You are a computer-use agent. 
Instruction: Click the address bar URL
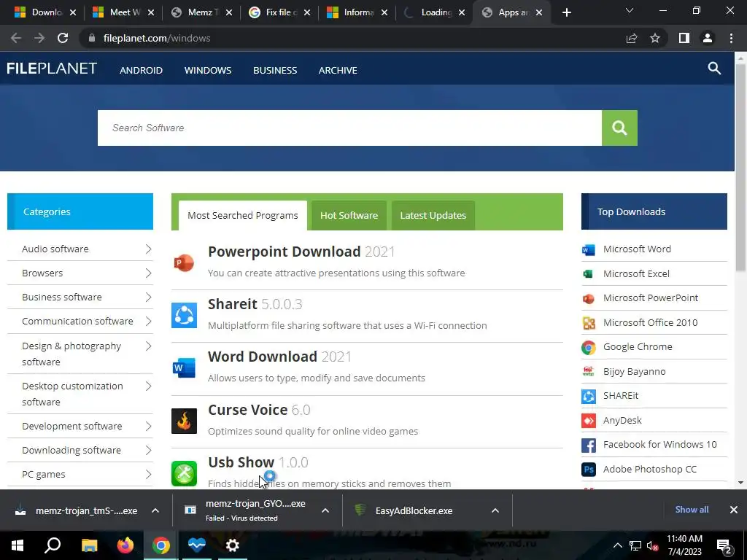(x=157, y=38)
